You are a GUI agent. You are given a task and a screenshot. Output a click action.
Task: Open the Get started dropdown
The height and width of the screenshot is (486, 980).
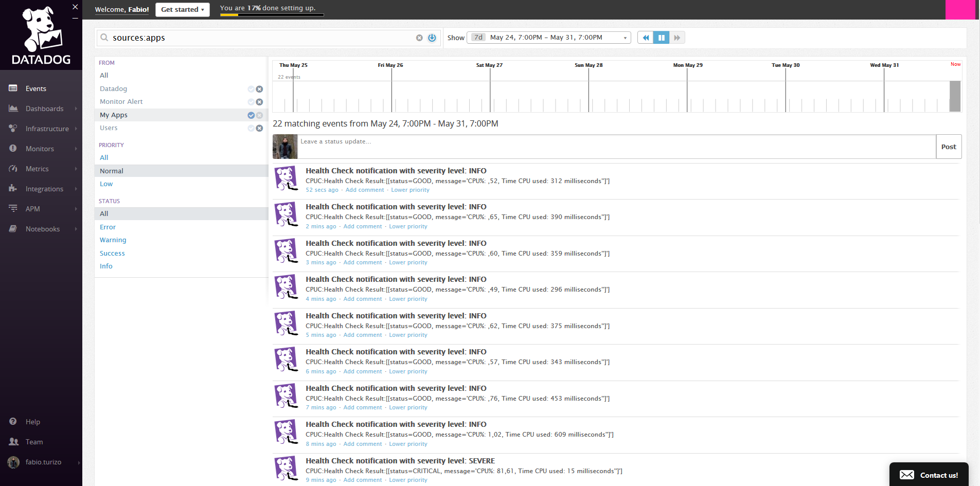tap(182, 9)
